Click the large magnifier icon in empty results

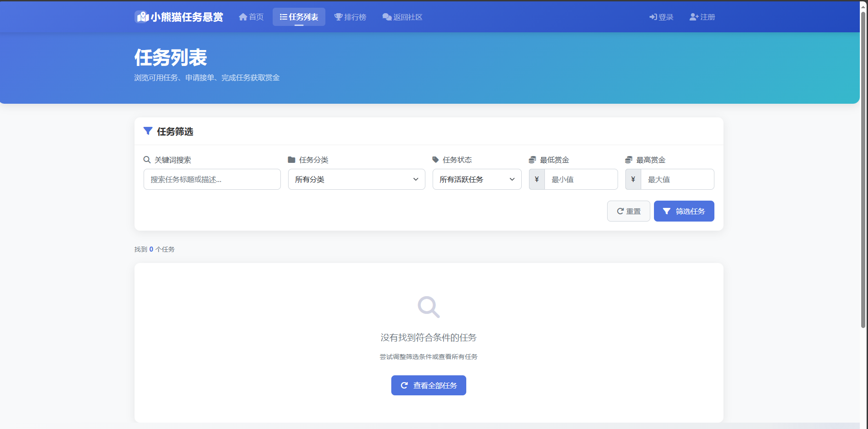(429, 307)
